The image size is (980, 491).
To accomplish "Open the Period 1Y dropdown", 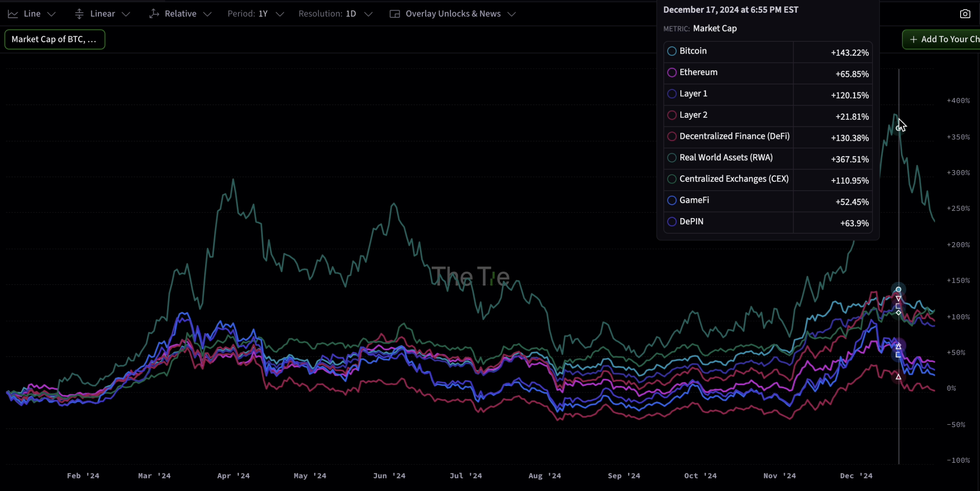I will 255,14.
